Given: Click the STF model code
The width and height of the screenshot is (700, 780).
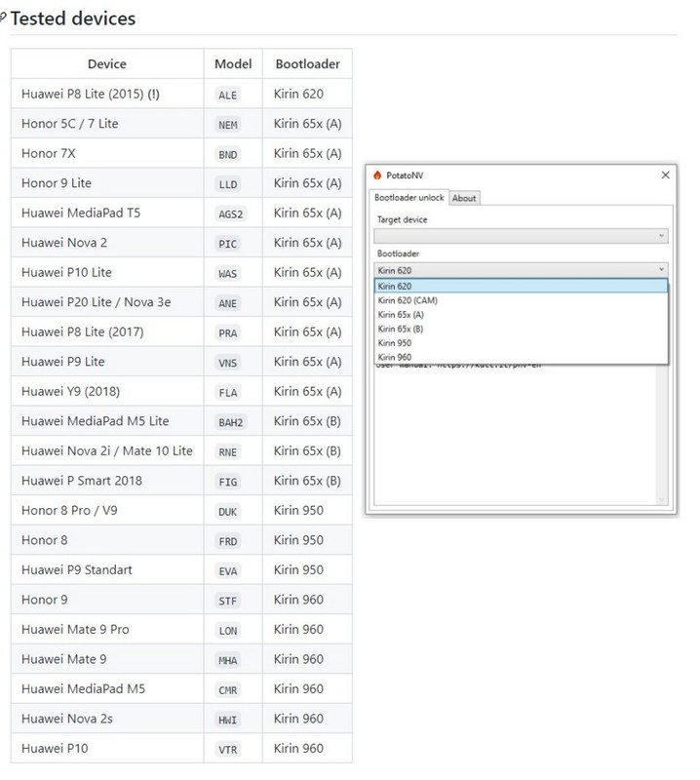Looking at the screenshot, I should coord(228,601).
